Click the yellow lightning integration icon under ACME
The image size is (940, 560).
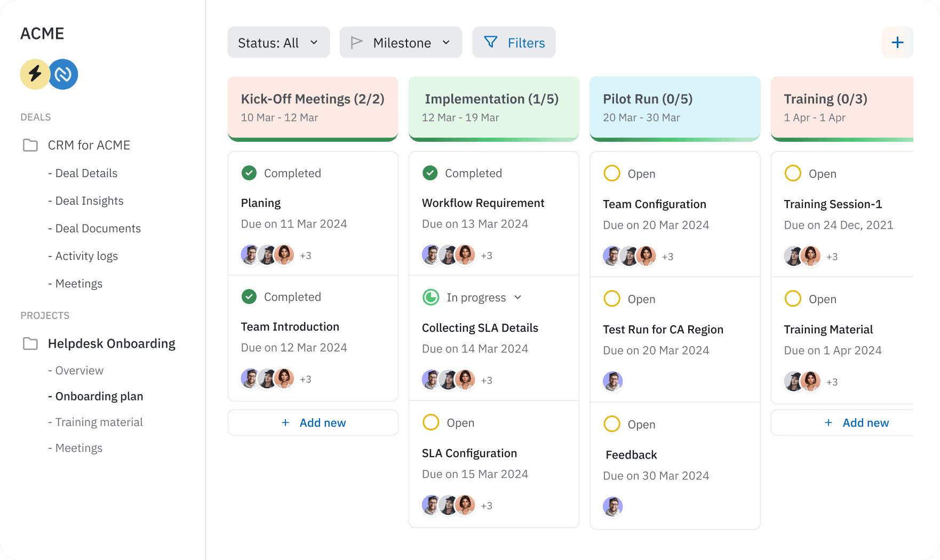point(35,74)
